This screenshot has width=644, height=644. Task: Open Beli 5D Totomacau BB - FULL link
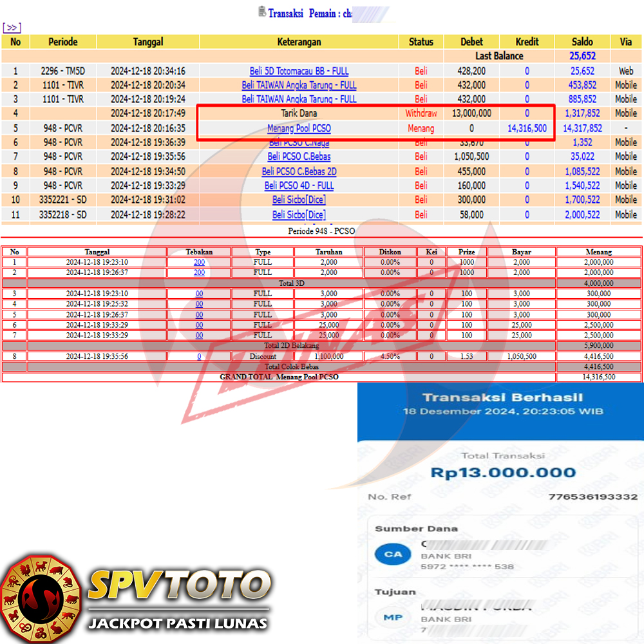[x=299, y=71]
